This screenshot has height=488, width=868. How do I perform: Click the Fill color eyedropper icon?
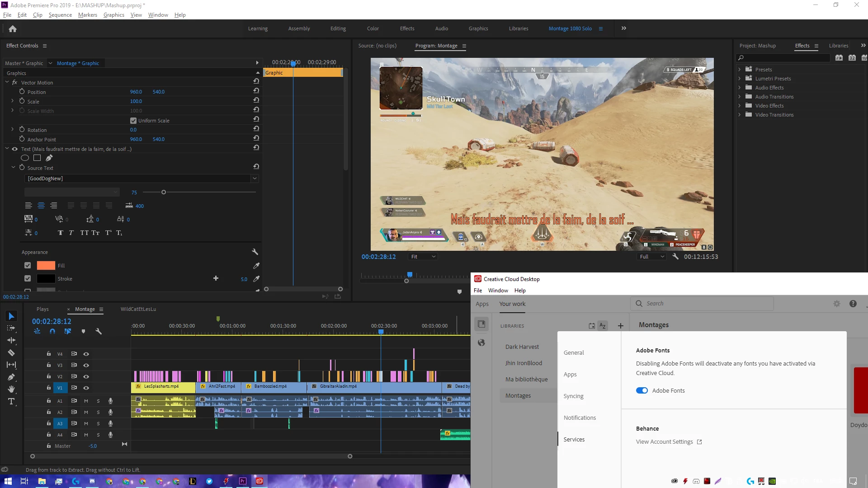tap(256, 266)
